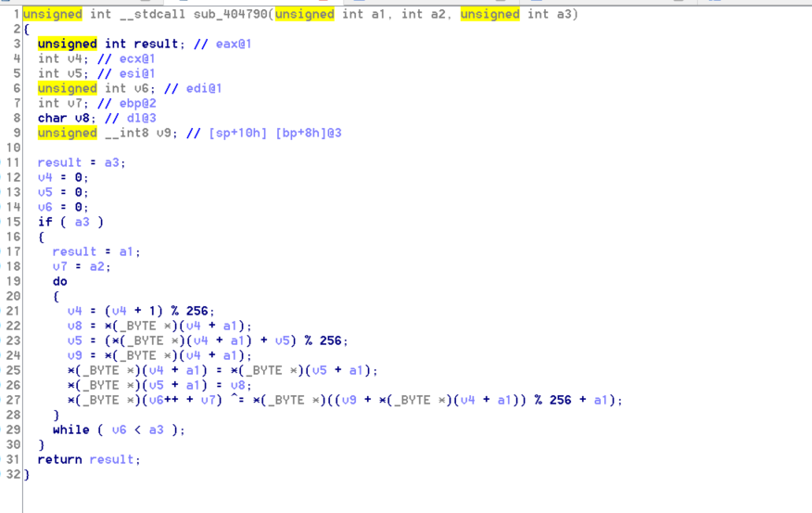The height and width of the screenshot is (513, 812).
Task: Click the 'v4 = (v4 + 1) % 256;' statement
Action: [141, 311]
